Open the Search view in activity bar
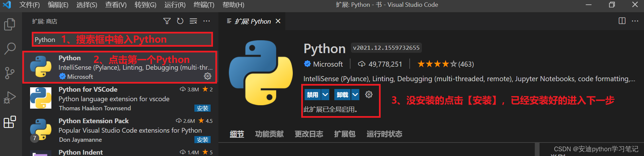644x156 pixels. 10,49
